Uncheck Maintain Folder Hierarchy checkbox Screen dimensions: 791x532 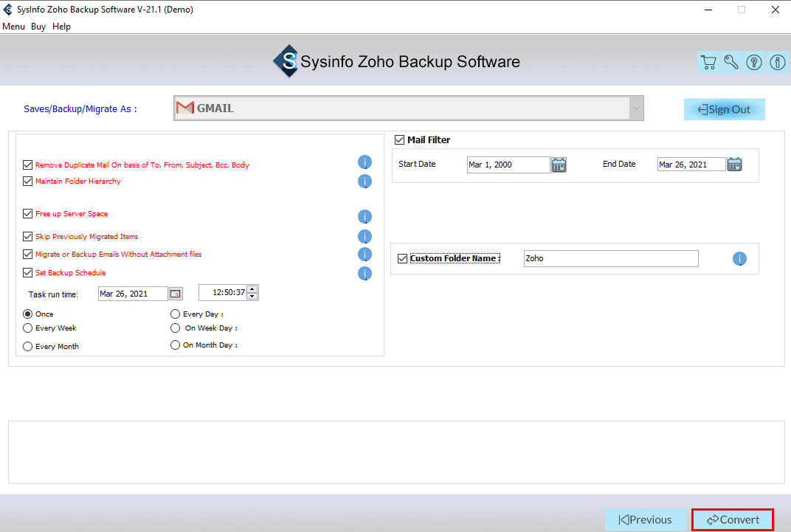(x=28, y=182)
